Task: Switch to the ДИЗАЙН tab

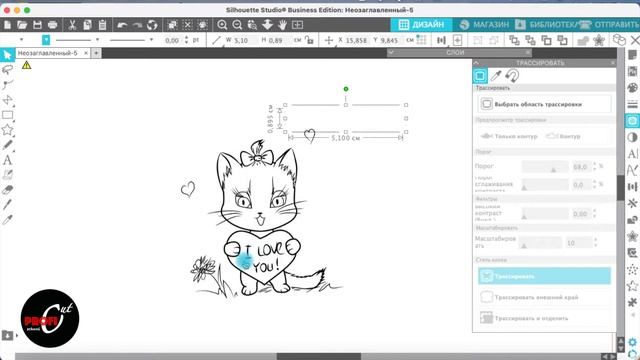Action: pos(421,25)
